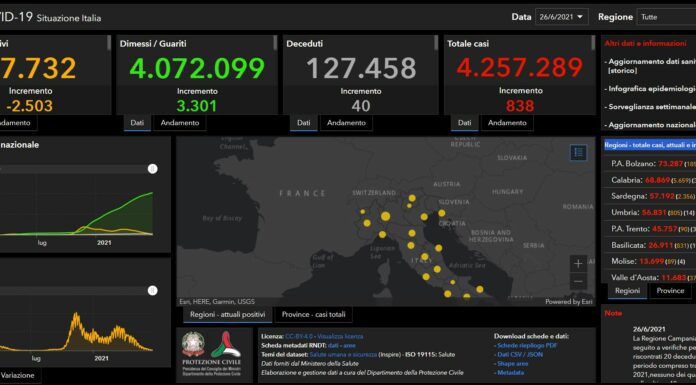Select Dati tab under Totale casi

tap(464, 123)
